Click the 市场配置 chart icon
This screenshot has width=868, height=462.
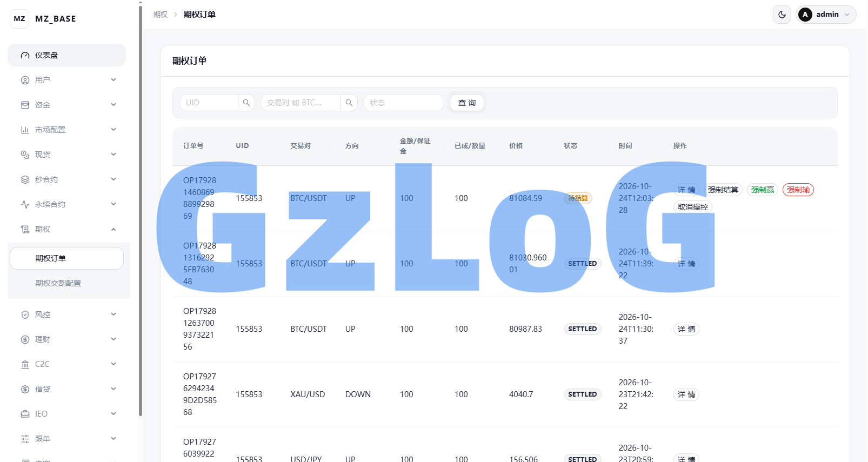(25, 130)
